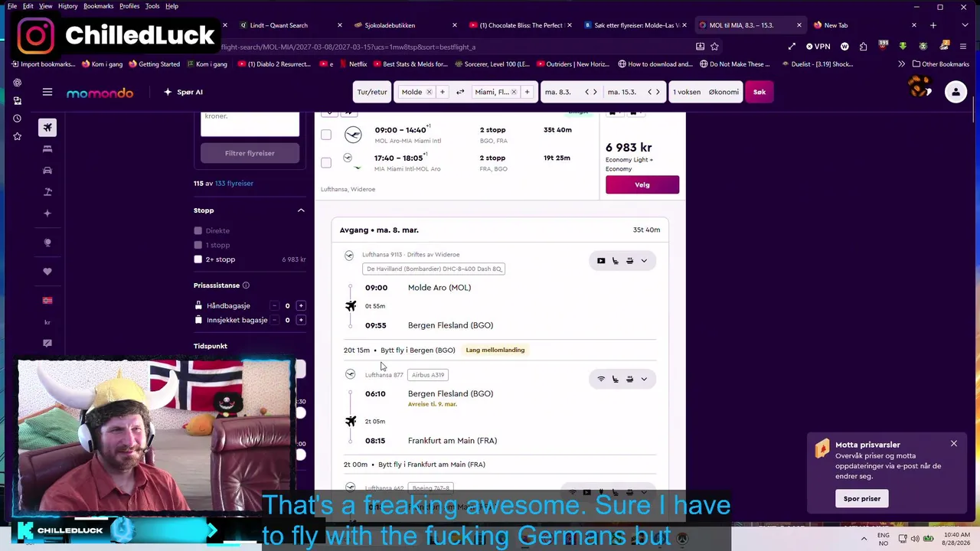Close the Motta prisvarsler popup

point(954,444)
